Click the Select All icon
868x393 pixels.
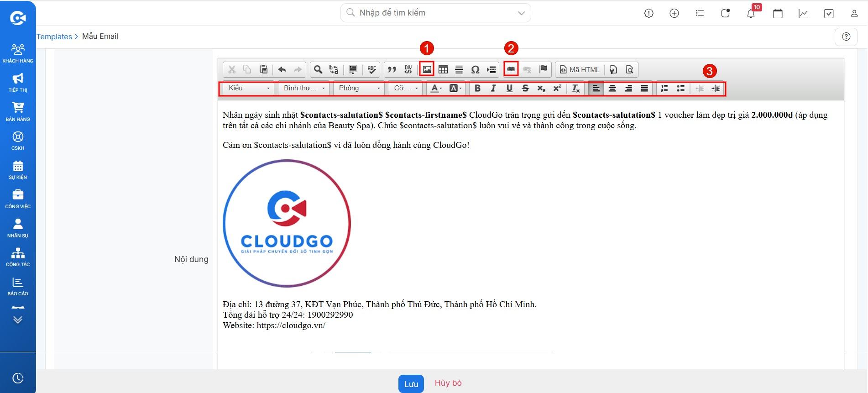[353, 69]
